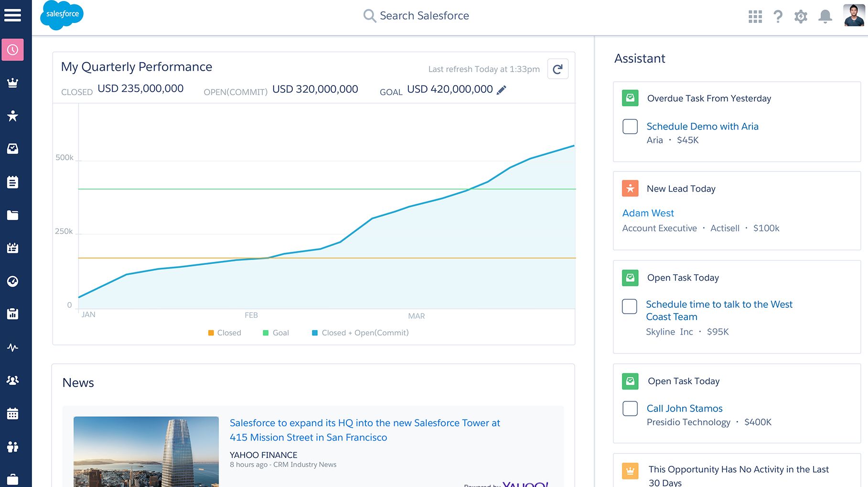The height and width of the screenshot is (487, 868).
Task: Open the Call John Stamos link
Action: tap(685, 409)
